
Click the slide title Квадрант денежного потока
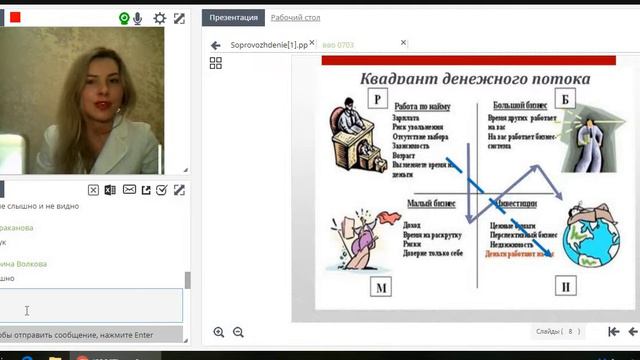coord(475,79)
